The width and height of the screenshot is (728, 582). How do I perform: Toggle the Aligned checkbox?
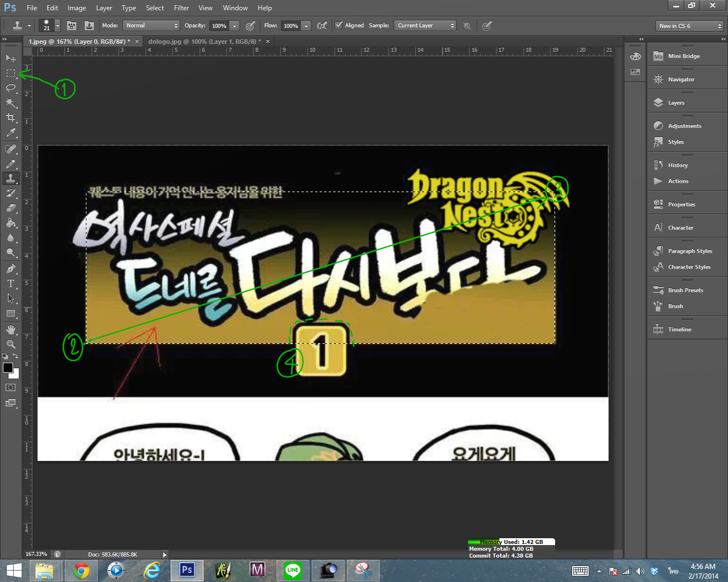coord(339,26)
